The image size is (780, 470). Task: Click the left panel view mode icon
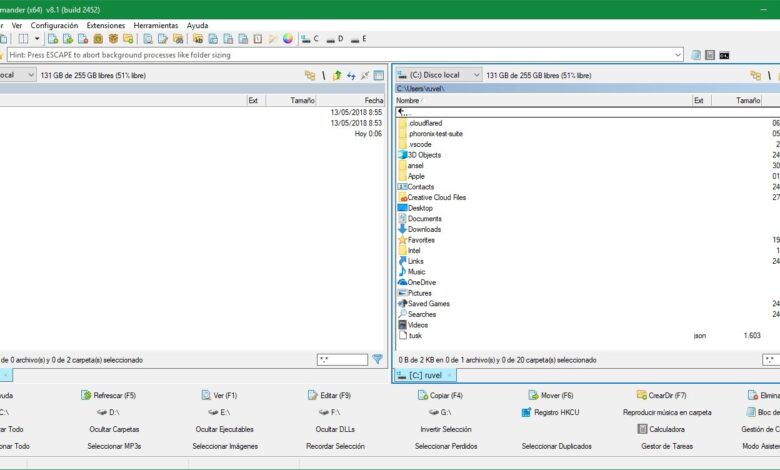coord(379,76)
